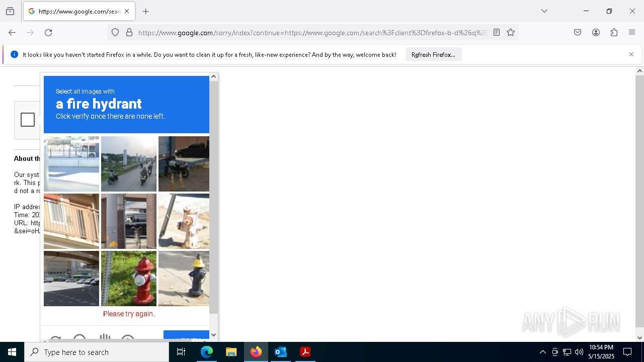Viewport: 644px width, 362px height.
Task: Open Adobe Acrobat from the taskbar
Action: 305,352
